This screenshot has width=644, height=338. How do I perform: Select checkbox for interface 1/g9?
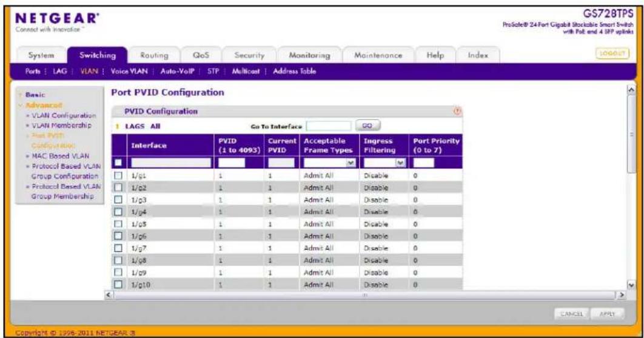118,272
